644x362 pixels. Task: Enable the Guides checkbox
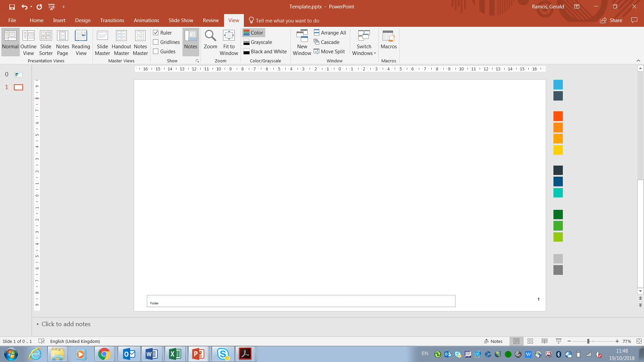[156, 51]
